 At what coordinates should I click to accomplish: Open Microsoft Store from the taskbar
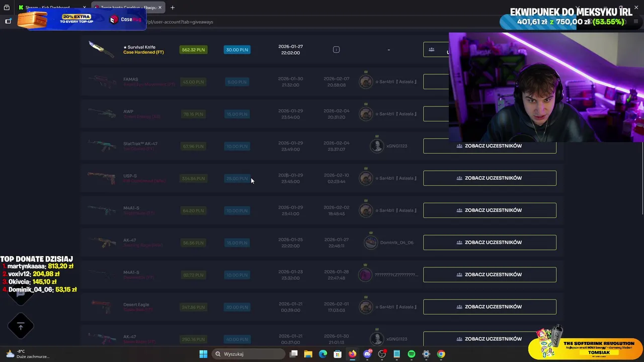tap(338, 354)
